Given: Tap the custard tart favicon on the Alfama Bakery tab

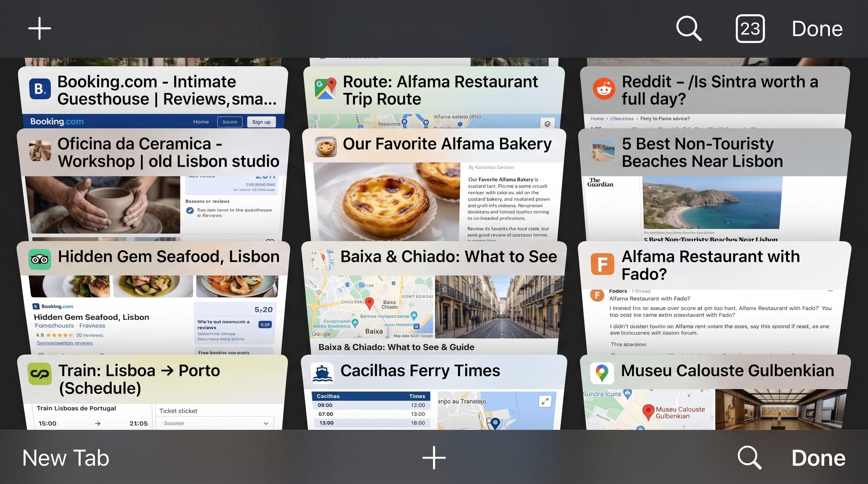Looking at the screenshot, I should click(x=326, y=147).
